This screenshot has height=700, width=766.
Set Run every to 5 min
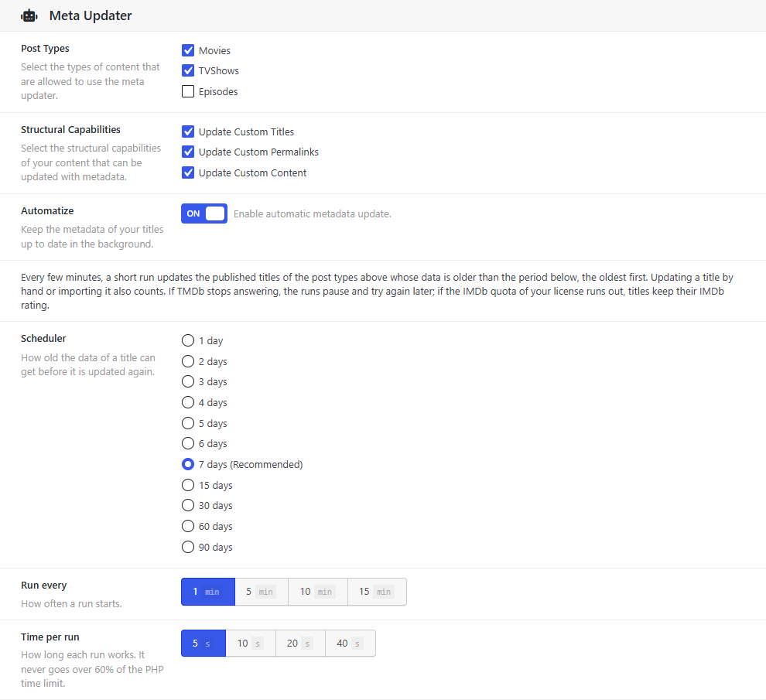[x=262, y=592]
